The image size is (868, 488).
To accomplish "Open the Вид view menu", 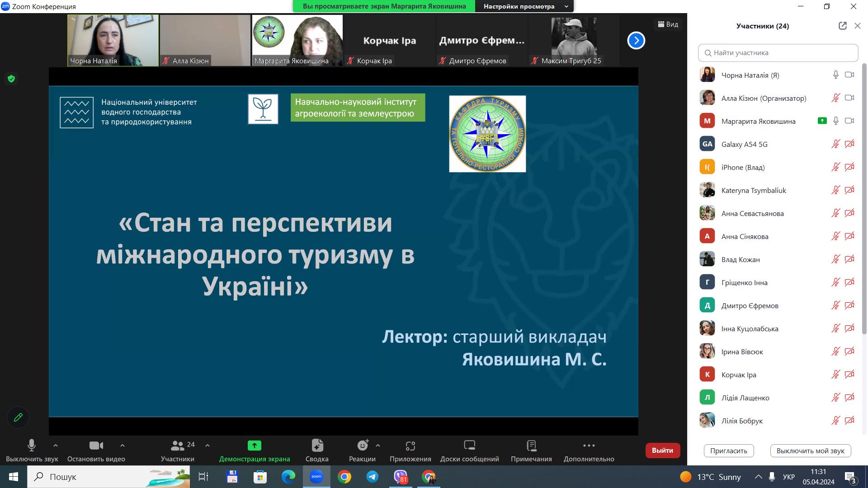I will (668, 24).
